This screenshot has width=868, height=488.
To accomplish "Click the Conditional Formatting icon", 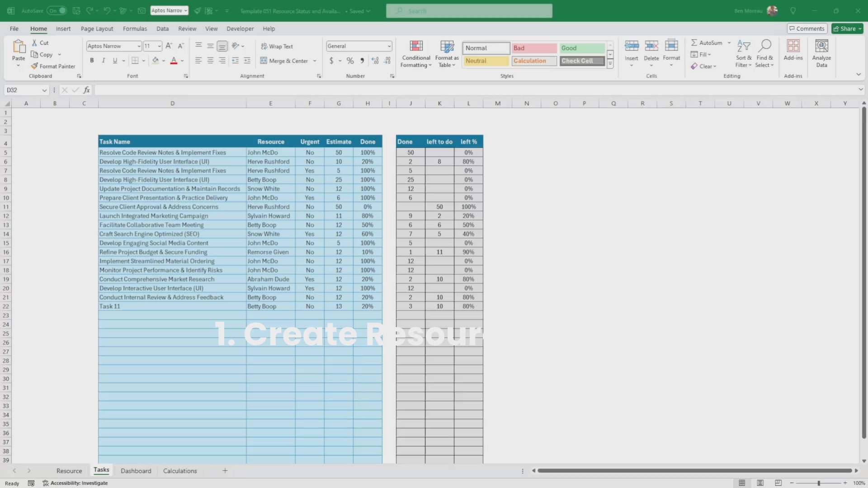I will coord(416,47).
